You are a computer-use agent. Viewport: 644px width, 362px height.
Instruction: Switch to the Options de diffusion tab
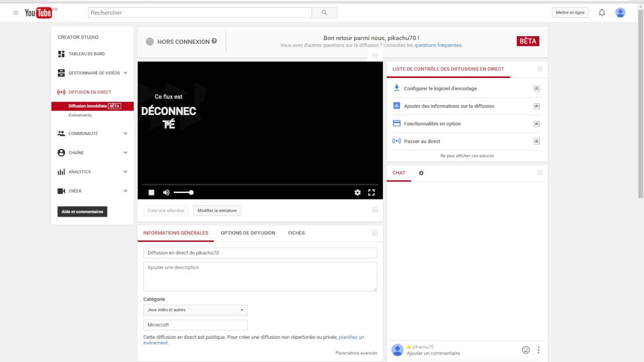248,233
